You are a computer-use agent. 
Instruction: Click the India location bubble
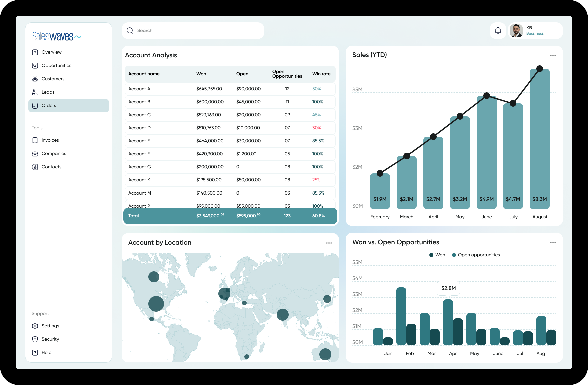coord(283,314)
